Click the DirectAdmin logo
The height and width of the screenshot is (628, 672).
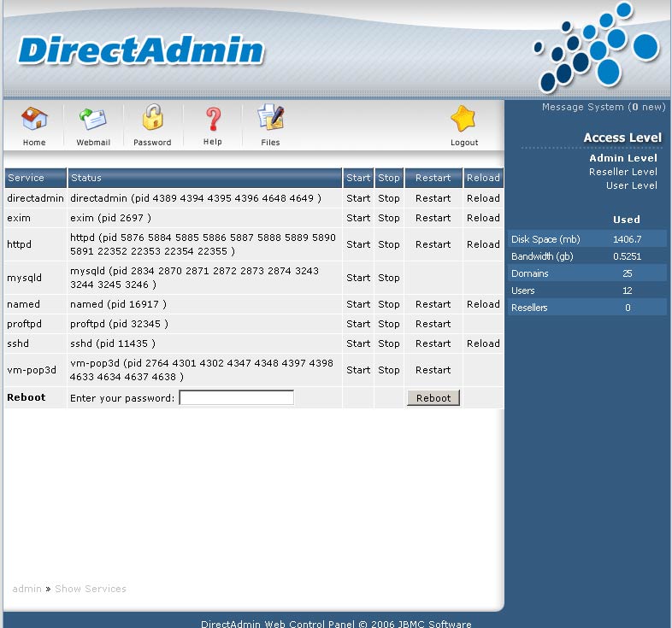click(x=141, y=51)
